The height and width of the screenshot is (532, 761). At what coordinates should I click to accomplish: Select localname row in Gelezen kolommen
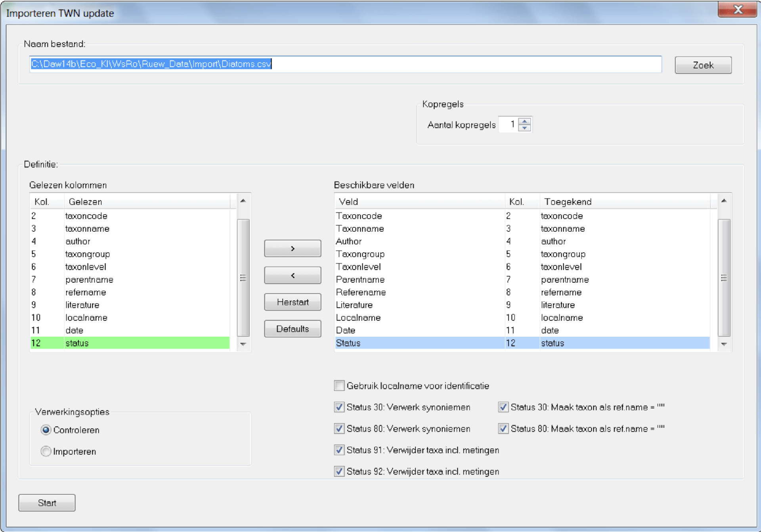click(x=130, y=317)
